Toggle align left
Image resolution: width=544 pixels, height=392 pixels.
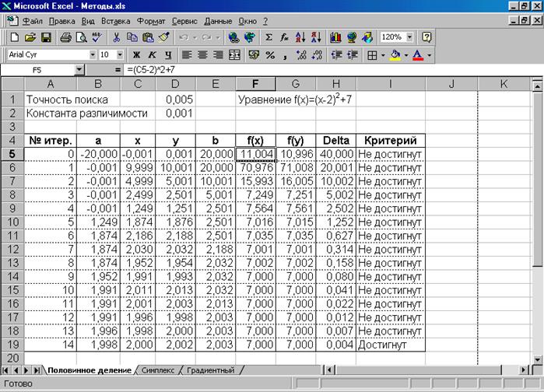(x=187, y=54)
